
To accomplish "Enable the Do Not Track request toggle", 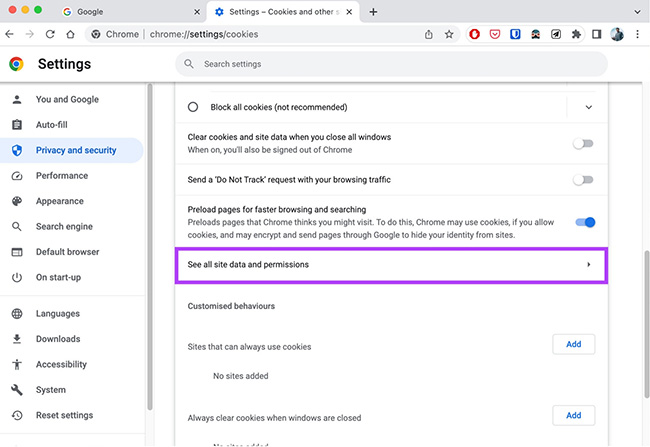I will coord(583,180).
